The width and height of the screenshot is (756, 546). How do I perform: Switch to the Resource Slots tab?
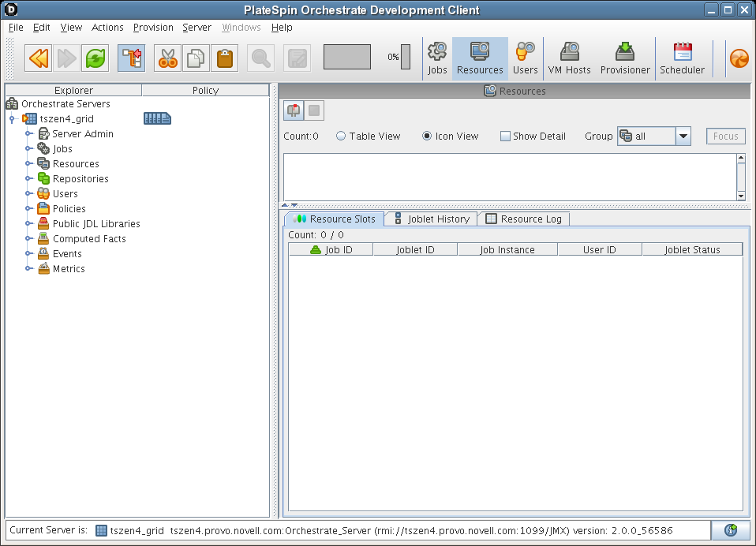point(335,219)
